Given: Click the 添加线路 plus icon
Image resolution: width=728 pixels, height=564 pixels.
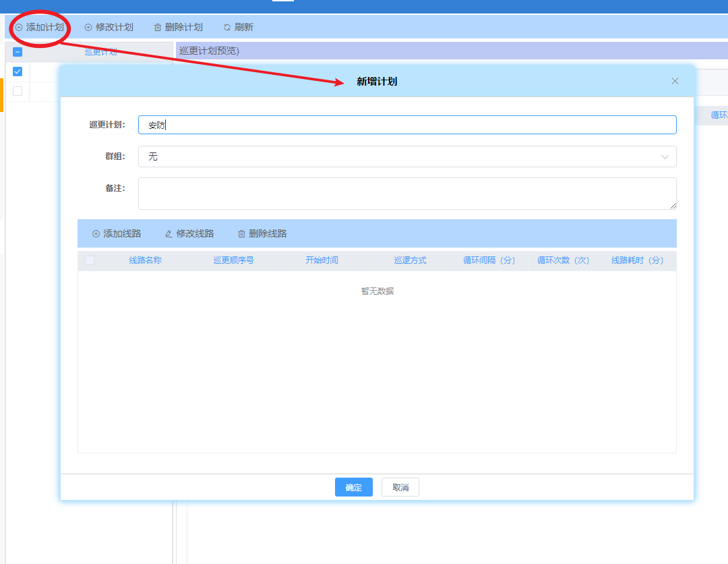Looking at the screenshot, I should tap(96, 234).
